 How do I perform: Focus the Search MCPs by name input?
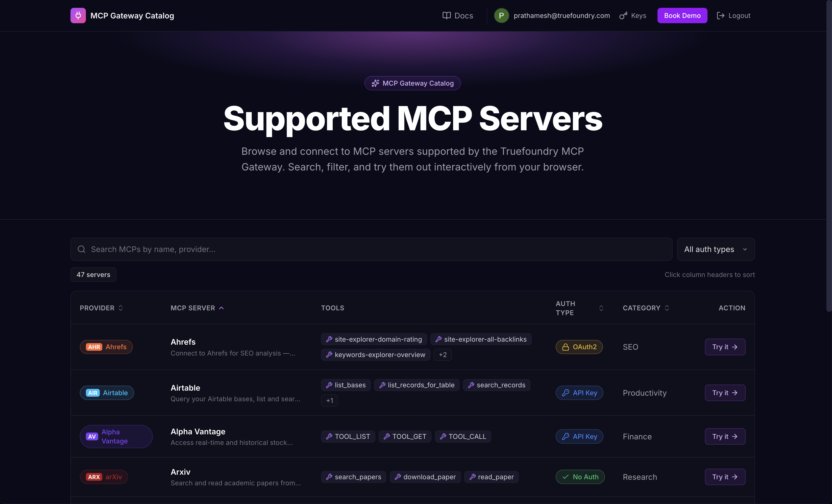(372, 249)
